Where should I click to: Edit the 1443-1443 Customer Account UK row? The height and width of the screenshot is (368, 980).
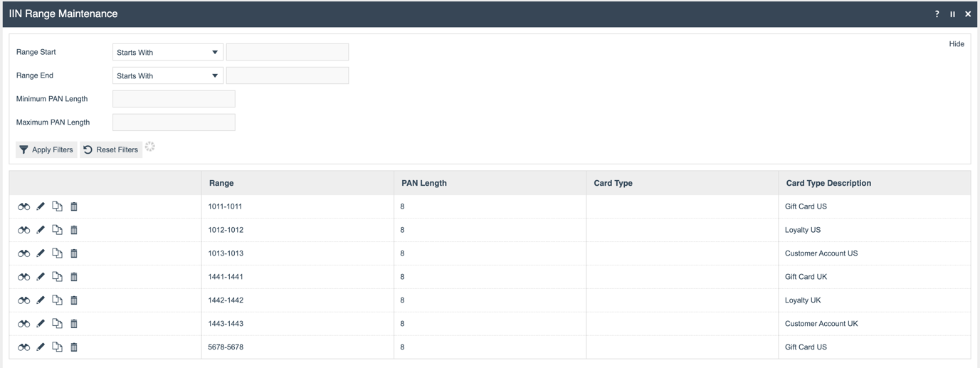(41, 324)
